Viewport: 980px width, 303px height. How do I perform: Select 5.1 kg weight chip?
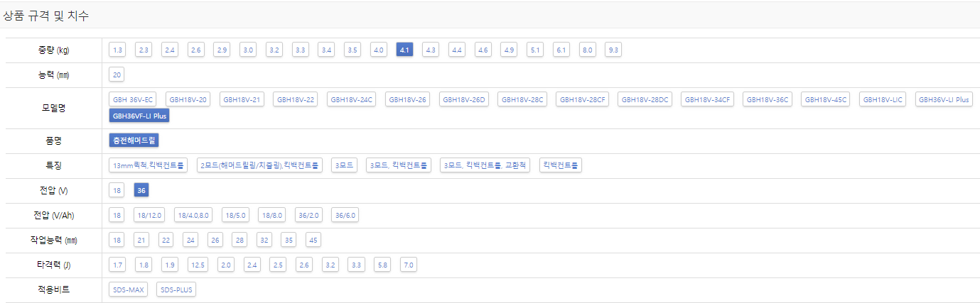tap(536, 50)
